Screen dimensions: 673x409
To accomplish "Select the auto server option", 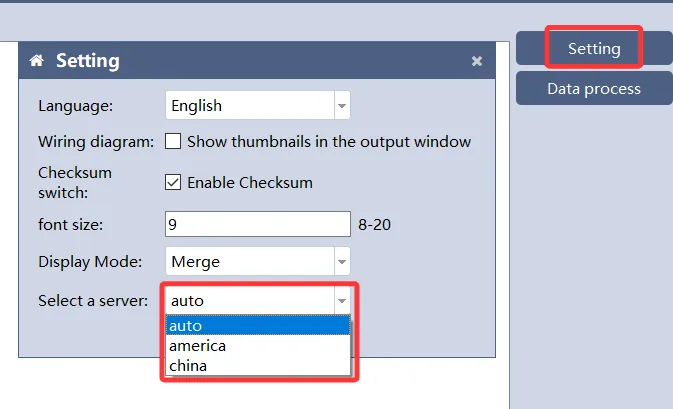I will coord(258,326).
